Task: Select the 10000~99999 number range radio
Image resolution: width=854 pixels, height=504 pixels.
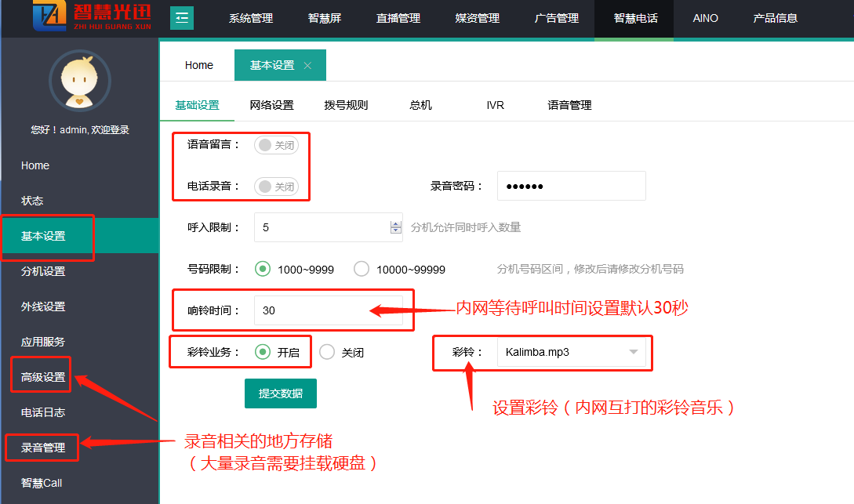Action: point(362,269)
